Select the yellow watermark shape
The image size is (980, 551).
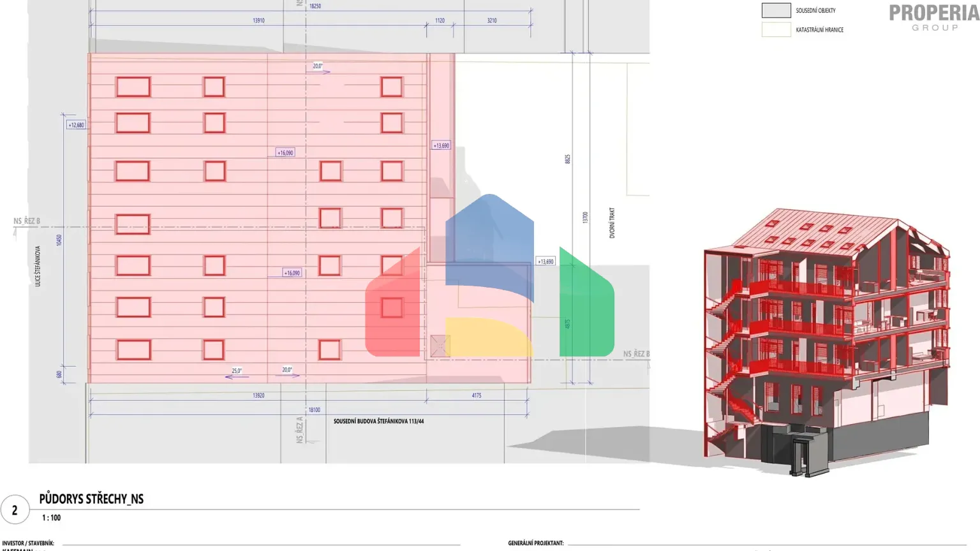(488, 335)
